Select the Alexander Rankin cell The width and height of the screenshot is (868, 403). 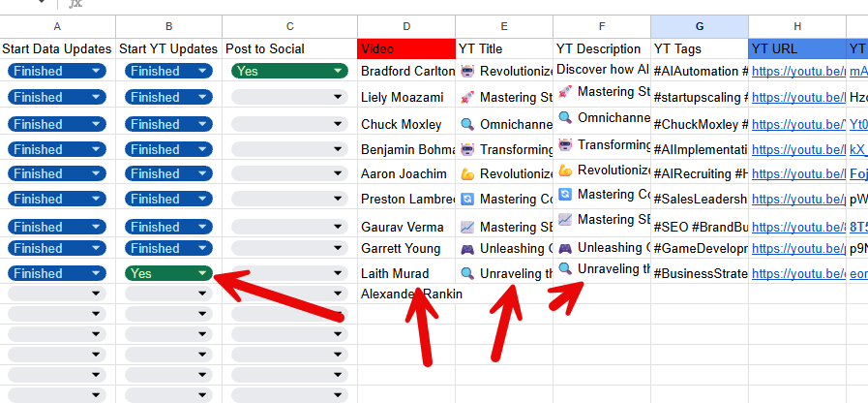pos(406,294)
